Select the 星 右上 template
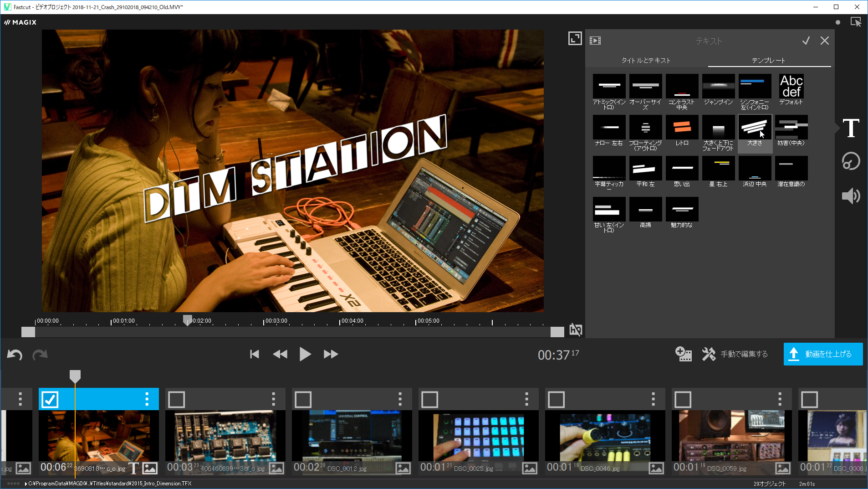The width and height of the screenshot is (868, 489). pos(718,171)
